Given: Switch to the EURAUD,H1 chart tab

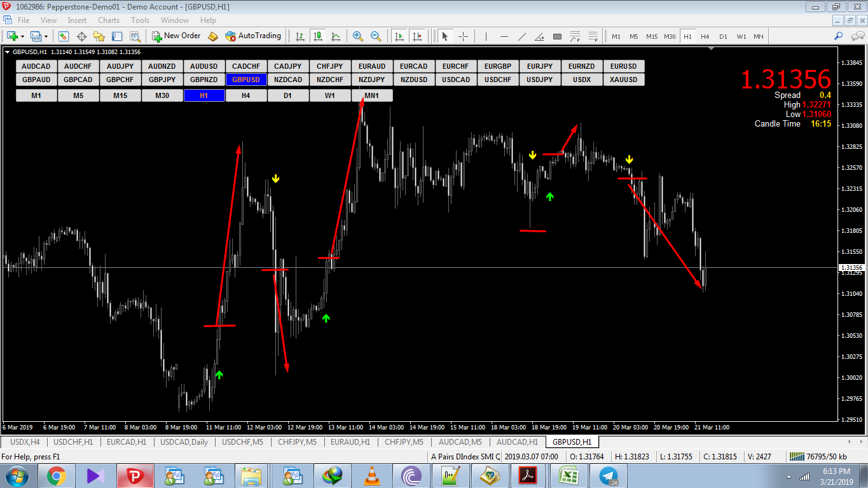Looking at the screenshot, I should pyautogui.click(x=351, y=442).
